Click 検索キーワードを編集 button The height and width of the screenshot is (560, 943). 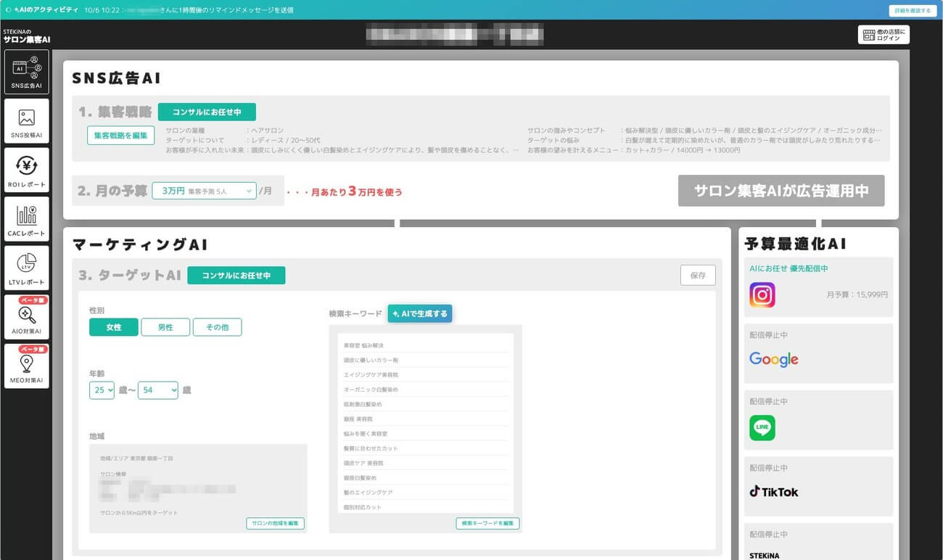487,524
